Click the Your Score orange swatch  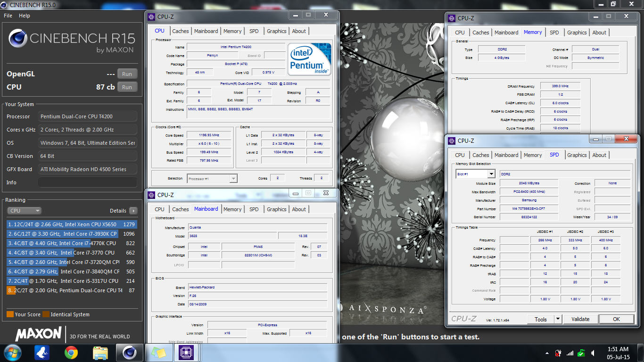tap(10, 314)
